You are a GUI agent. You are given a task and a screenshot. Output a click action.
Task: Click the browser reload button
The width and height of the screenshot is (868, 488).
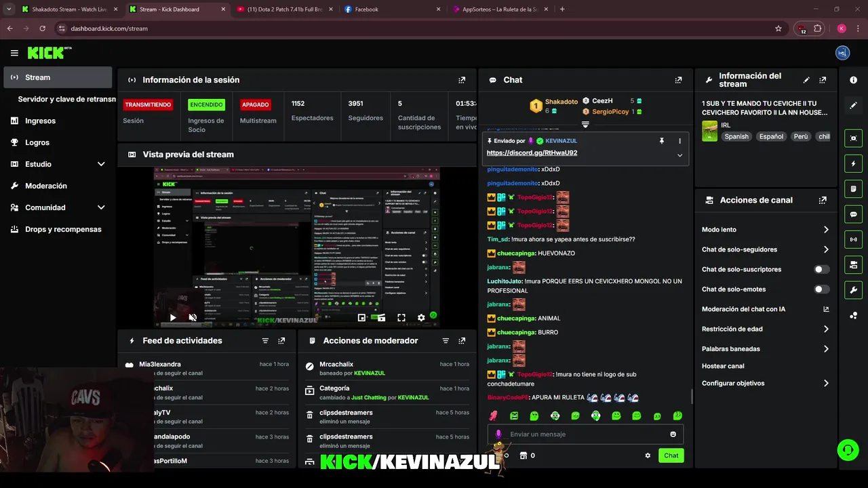click(x=42, y=28)
